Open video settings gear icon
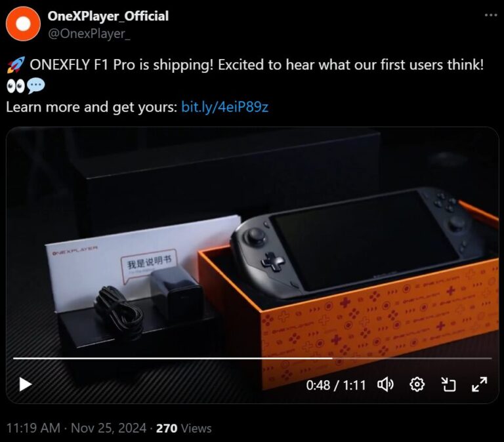 click(417, 384)
